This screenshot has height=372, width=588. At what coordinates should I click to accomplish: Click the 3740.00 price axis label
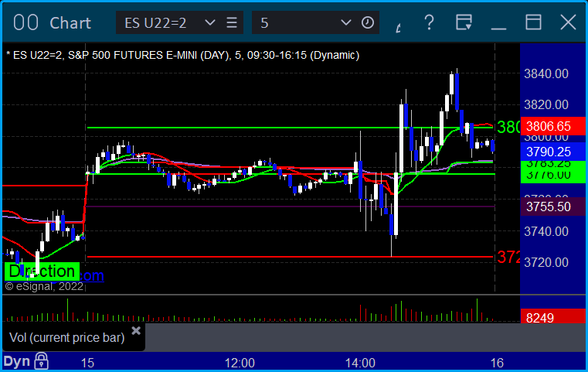point(546,231)
